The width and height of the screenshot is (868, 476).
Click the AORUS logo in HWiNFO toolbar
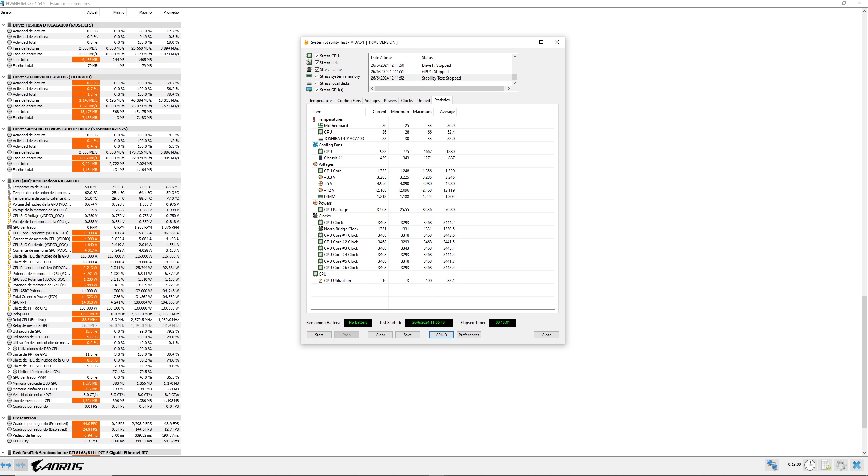tap(57, 465)
